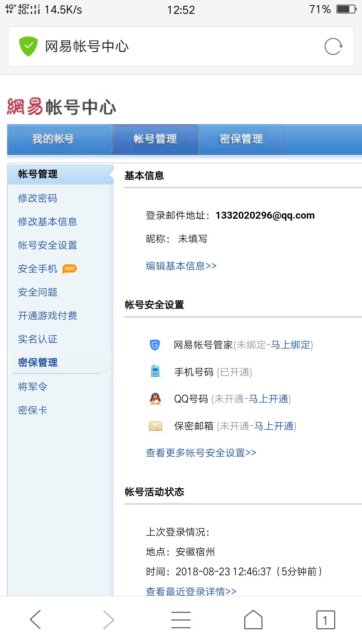Tap the login time 2018-08-23 12:46:37
Image resolution: width=362 pixels, height=644 pixels.
click(224, 572)
